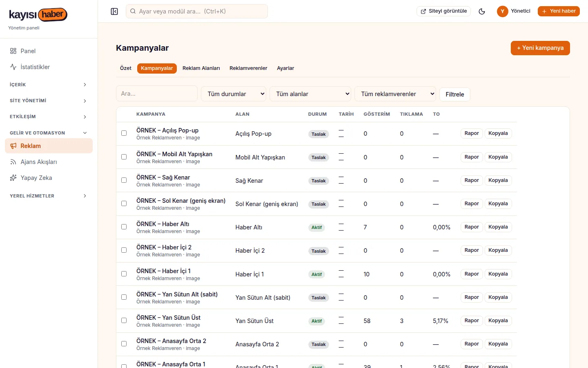Tick the checkbox for ÖRNEK – Açılış Pop-up
This screenshot has height=368, width=588.
click(124, 133)
